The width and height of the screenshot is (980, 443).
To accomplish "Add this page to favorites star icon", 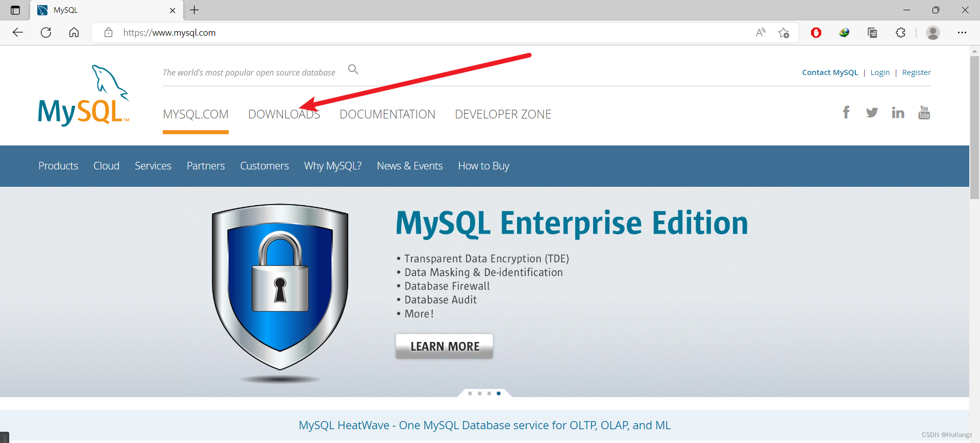I will click(x=784, y=33).
